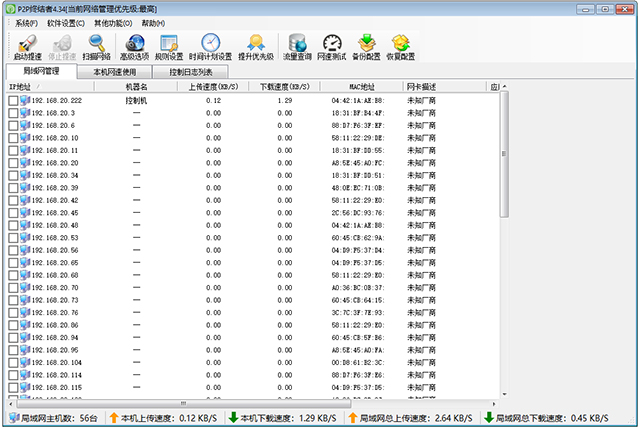Click the vertical scrollbar of host list

tap(503, 250)
